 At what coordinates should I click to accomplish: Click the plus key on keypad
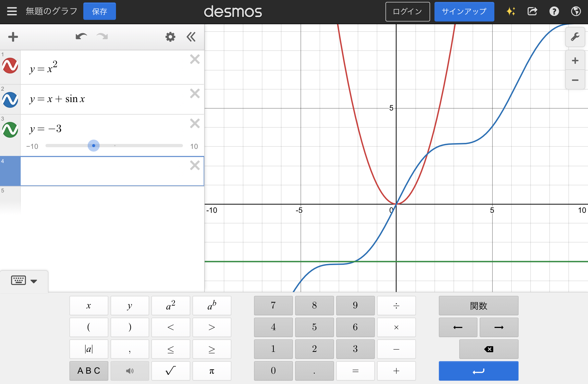point(396,371)
